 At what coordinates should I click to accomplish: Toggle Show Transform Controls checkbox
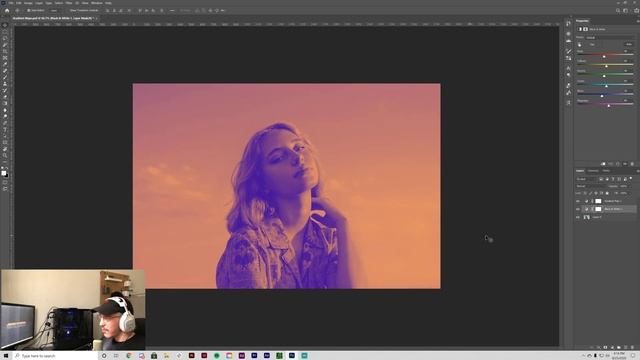(x=69, y=11)
